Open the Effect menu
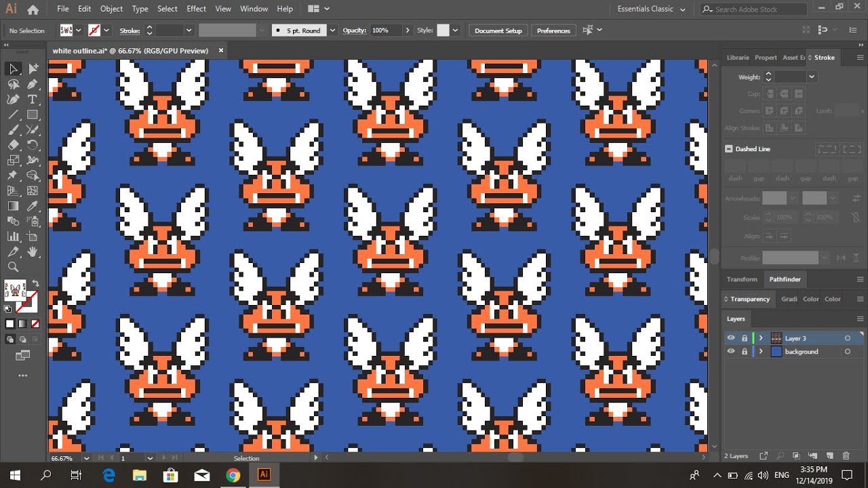 click(197, 9)
